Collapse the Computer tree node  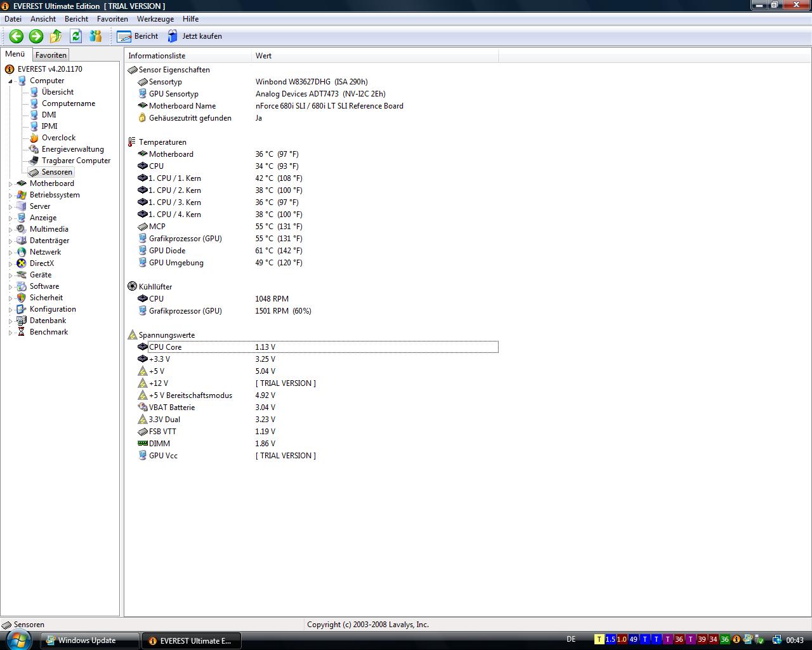pos(10,81)
